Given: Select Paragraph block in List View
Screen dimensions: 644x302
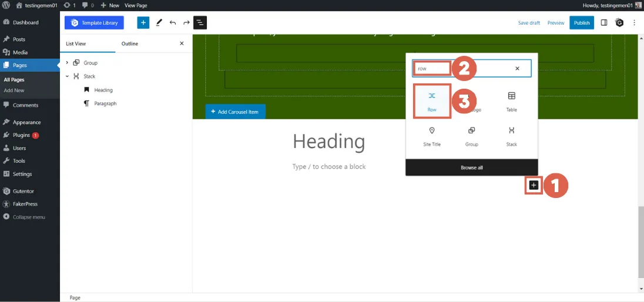Looking at the screenshot, I should pyautogui.click(x=105, y=103).
